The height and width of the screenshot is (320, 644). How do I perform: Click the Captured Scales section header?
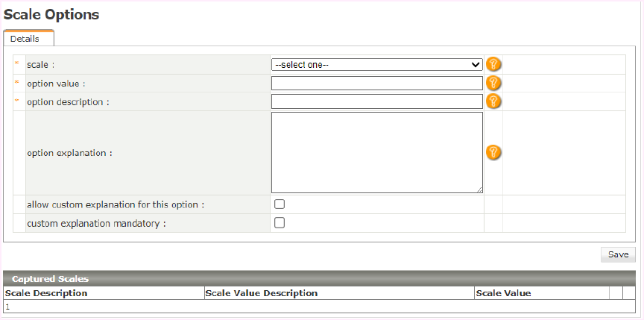(x=50, y=278)
